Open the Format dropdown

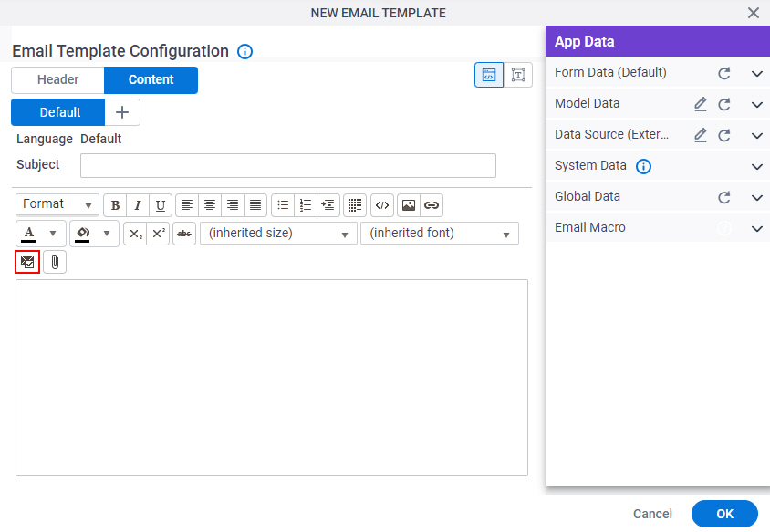[57, 204]
